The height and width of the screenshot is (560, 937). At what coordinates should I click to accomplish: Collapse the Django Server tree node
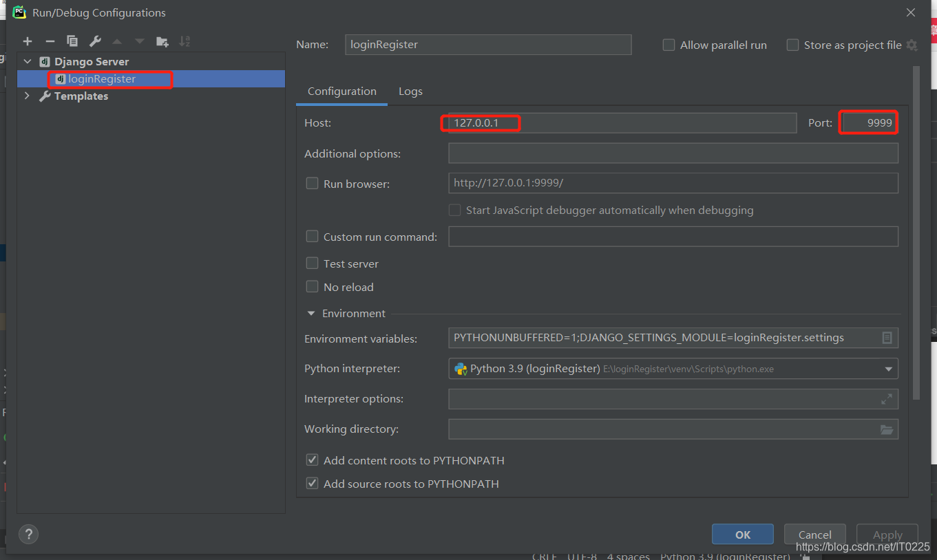[28, 61]
